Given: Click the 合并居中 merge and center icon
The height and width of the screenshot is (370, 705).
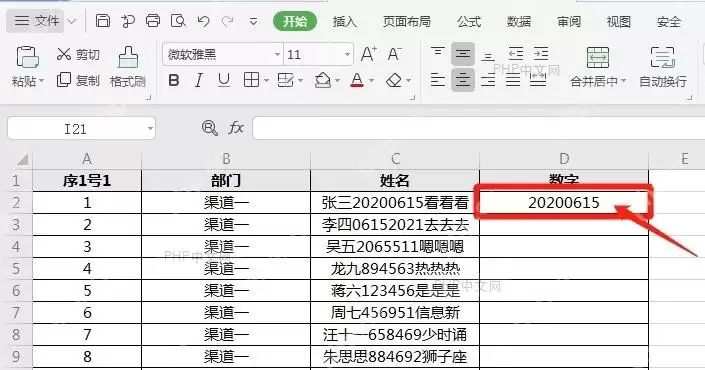Looking at the screenshot, I should coord(598,58).
